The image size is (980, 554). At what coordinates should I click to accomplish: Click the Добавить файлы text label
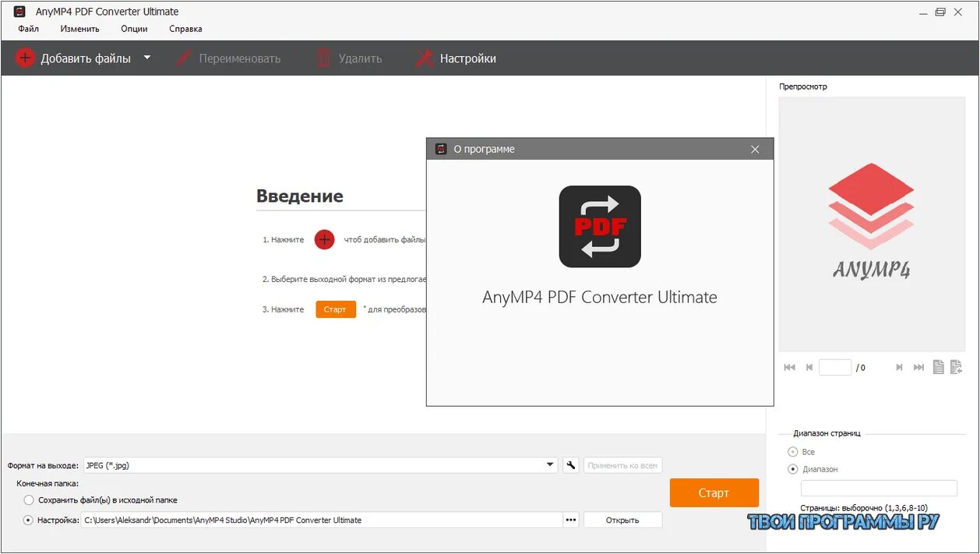(x=86, y=58)
